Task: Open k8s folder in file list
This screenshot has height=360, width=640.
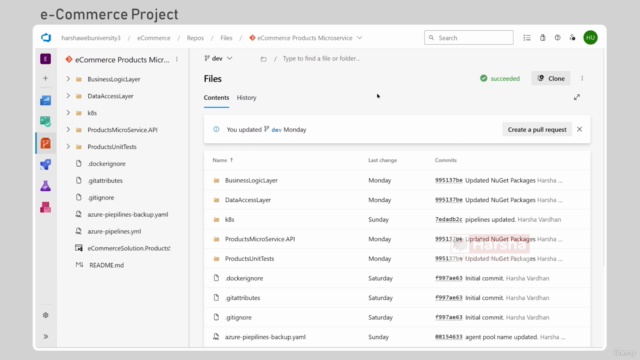Action: click(230, 219)
